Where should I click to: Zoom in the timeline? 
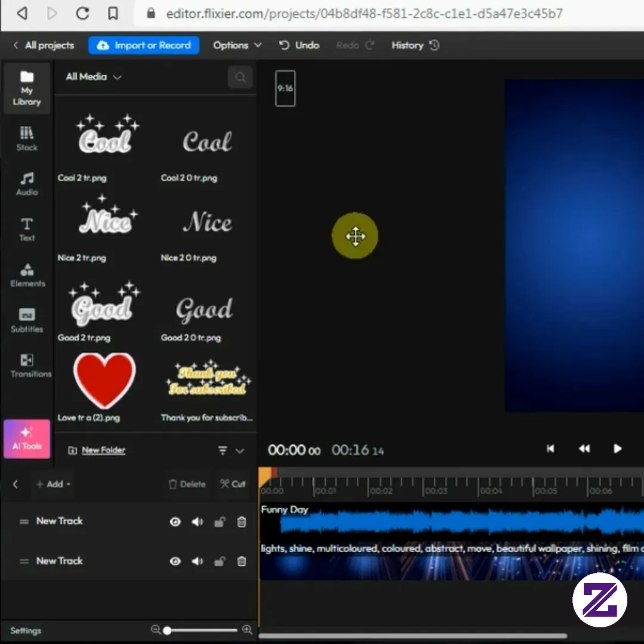tap(247, 630)
